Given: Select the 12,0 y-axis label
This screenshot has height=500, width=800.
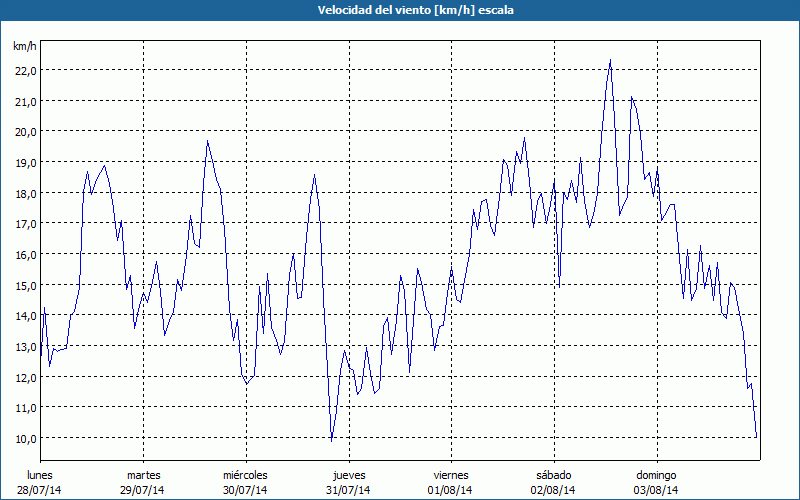Looking at the screenshot, I should coord(24,377).
